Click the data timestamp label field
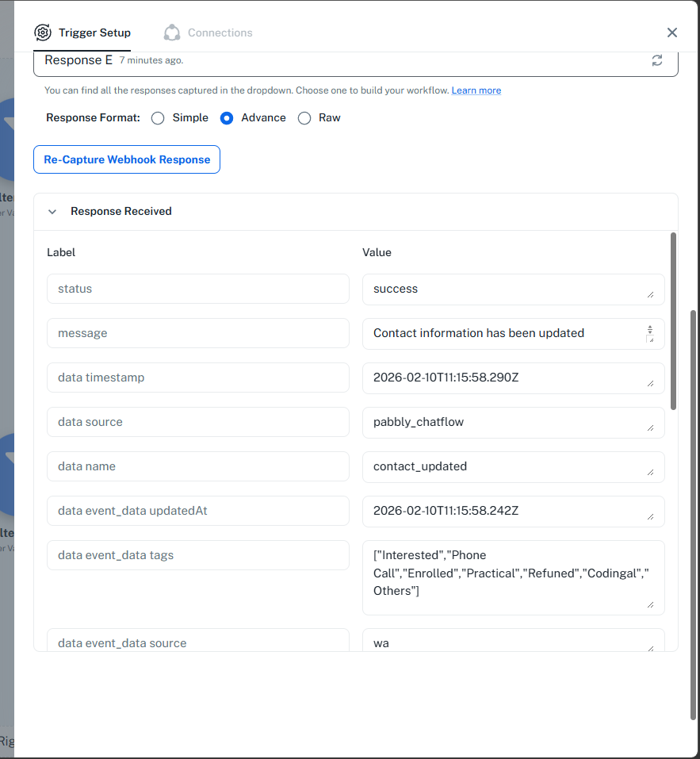700x759 pixels. point(198,378)
